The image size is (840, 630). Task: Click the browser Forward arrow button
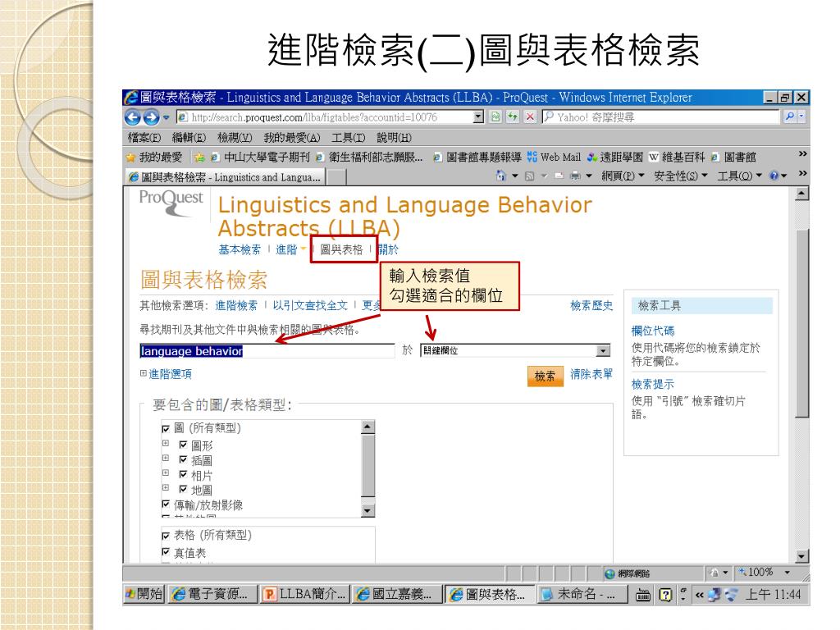[x=152, y=116]
